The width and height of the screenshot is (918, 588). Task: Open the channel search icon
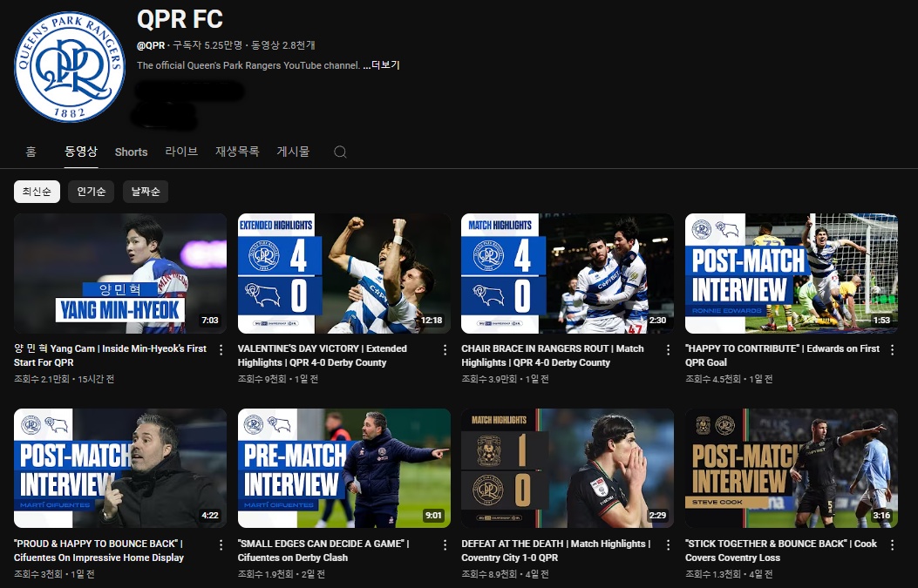click(340, 152)
